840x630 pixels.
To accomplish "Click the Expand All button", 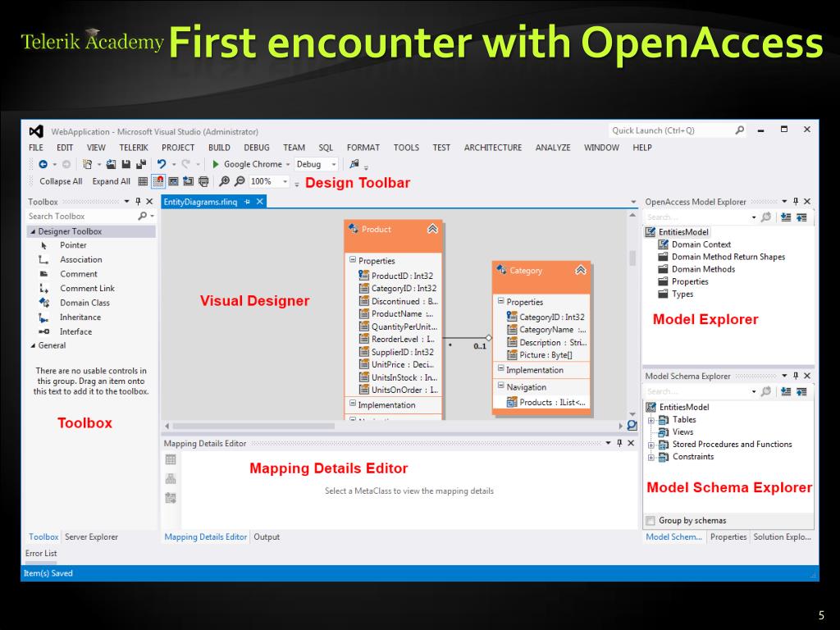I will [x=111, y=181].
